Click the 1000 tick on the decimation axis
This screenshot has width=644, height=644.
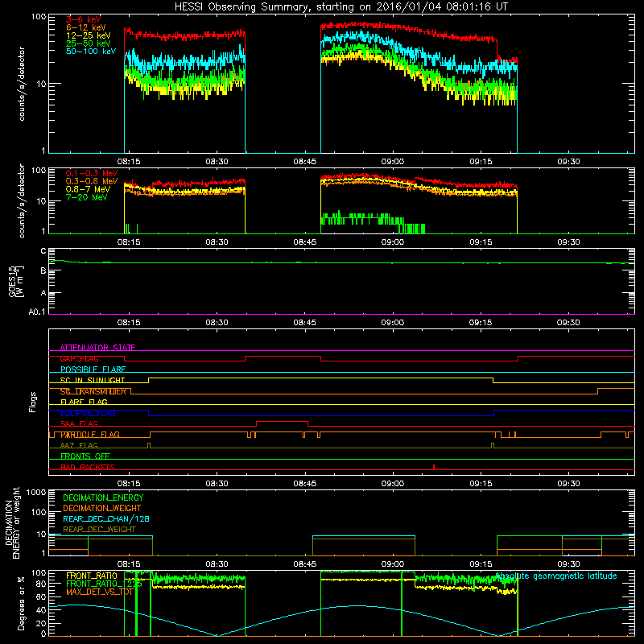click(36, 492)
